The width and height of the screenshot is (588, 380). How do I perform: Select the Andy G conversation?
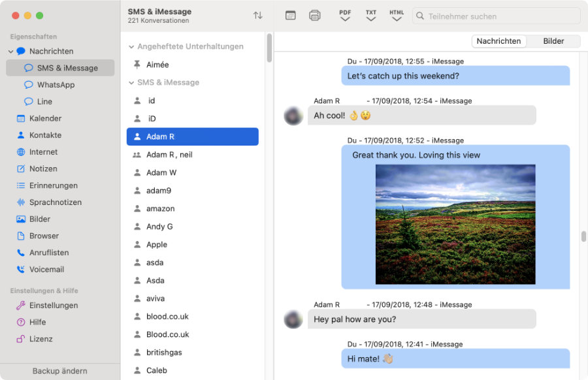[192, 227]
